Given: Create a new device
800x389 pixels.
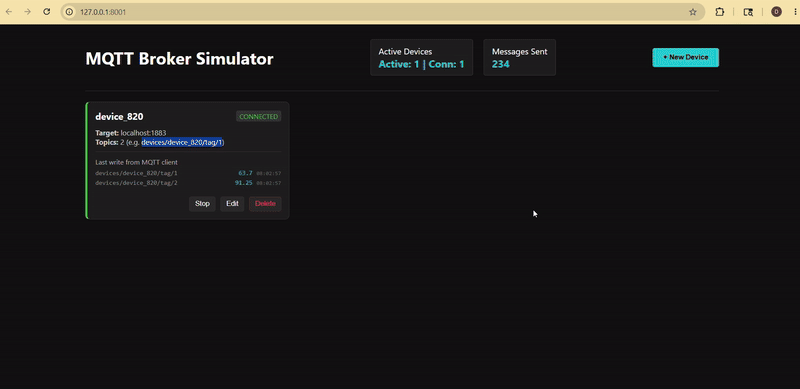Looking at the screenshot, I should tap(685, 57).
